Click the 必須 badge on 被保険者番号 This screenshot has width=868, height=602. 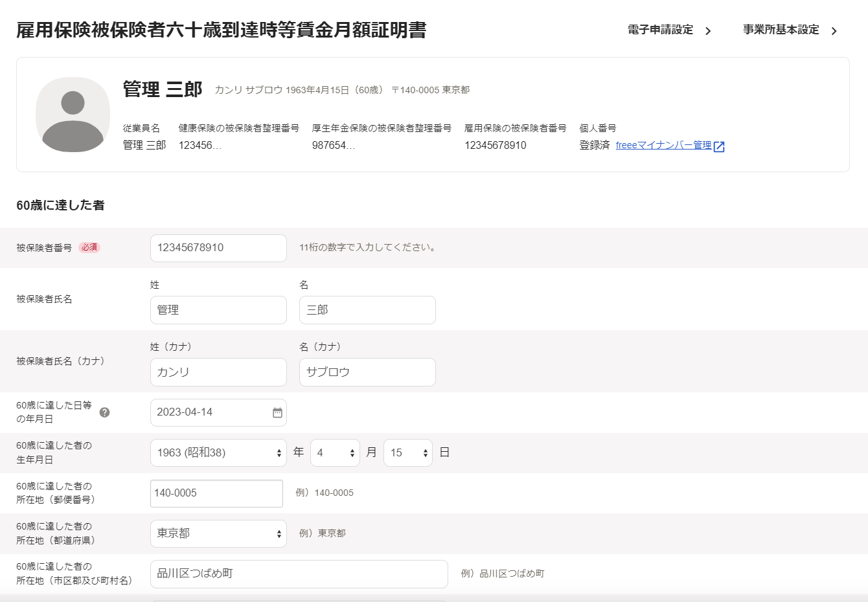(x=89, y=247)
